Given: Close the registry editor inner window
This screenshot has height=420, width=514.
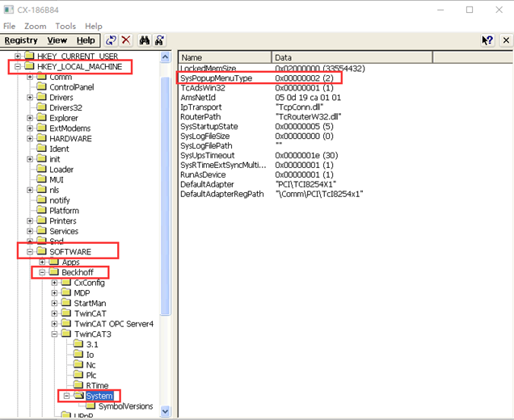Looking at the screenshot, I should pyautogui.click(x=506, y=40).
